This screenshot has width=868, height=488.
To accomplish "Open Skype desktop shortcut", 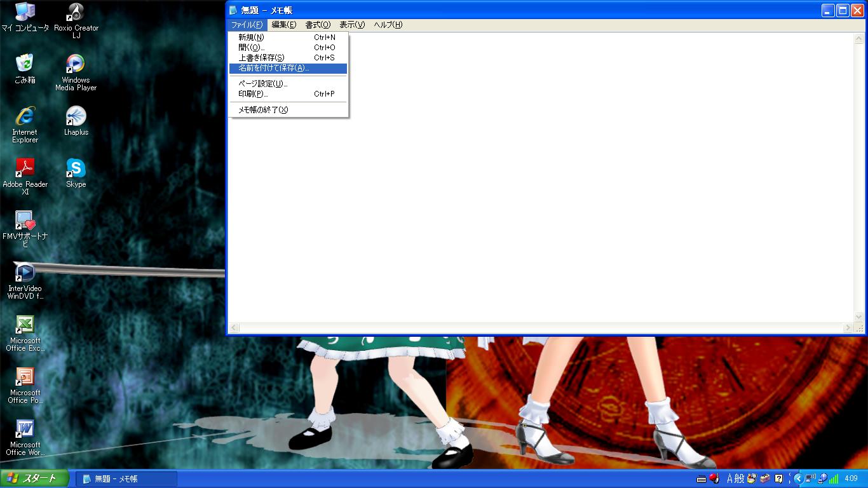I will tap(76, 173).
